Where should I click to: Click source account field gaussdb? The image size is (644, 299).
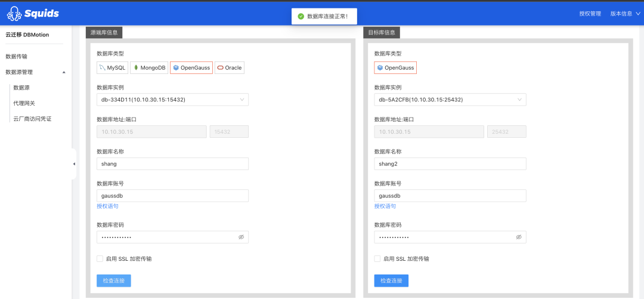pos(172,196)
